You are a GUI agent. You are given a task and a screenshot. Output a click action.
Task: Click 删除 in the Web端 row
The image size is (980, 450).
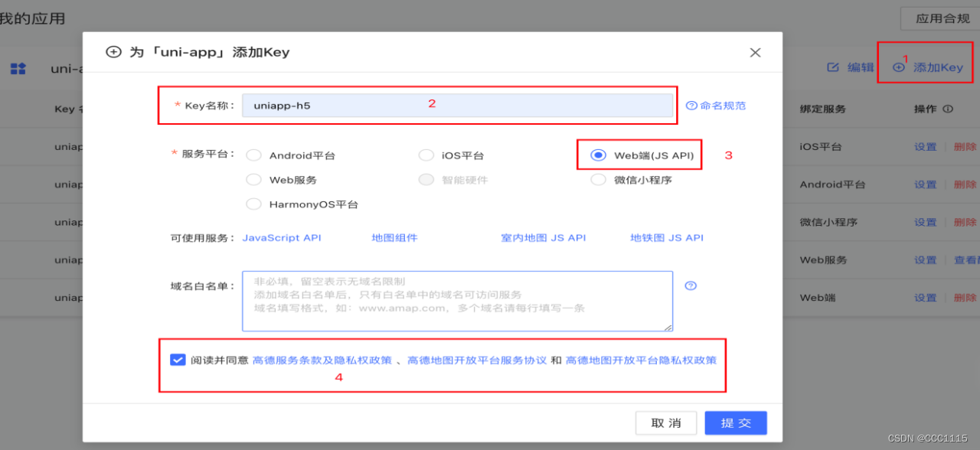(965, 298)
